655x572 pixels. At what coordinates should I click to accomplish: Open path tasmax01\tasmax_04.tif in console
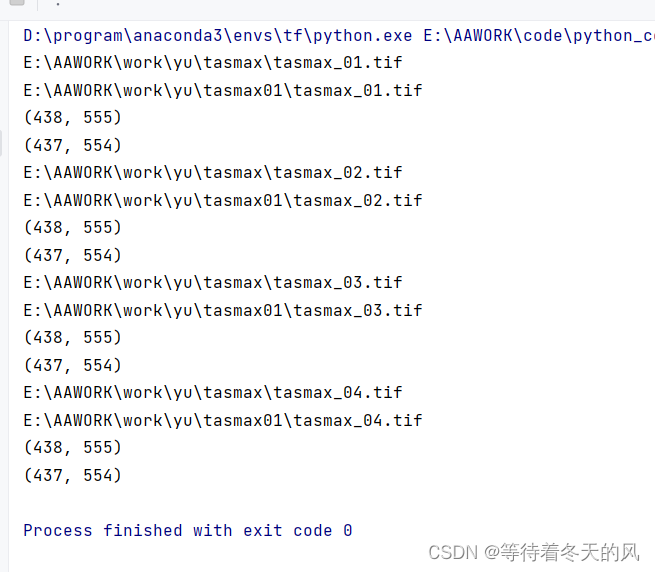(x=223, y=420)
